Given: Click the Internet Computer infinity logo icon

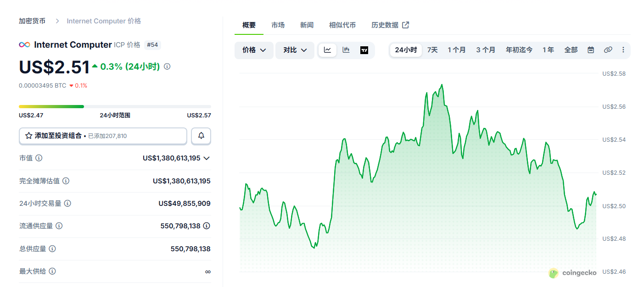Looking at the screenshot, I should point(24,44).
